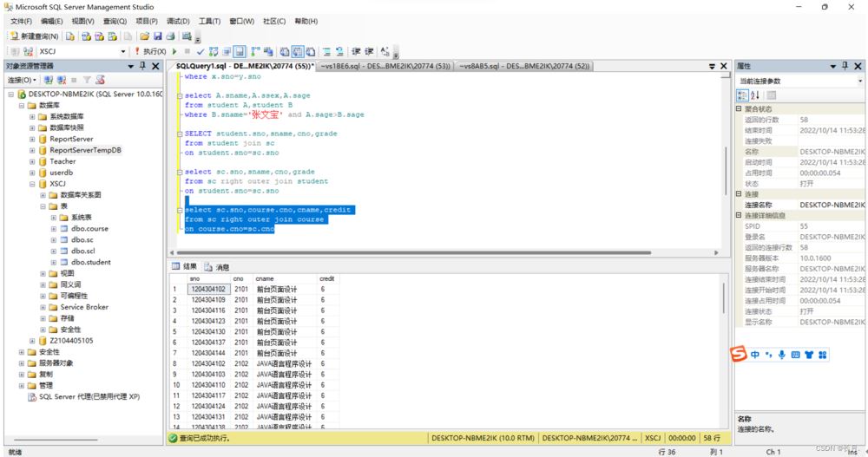Click the Sogou input method S icon
Image resolution: width=868 pixels, height=457 pixels.
(739, 354)
